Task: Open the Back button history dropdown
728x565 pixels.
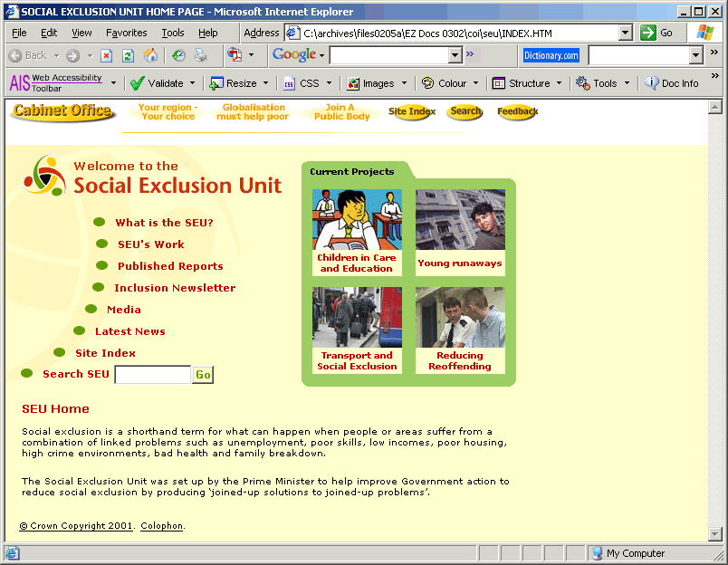Action: (x=57, y=56)
